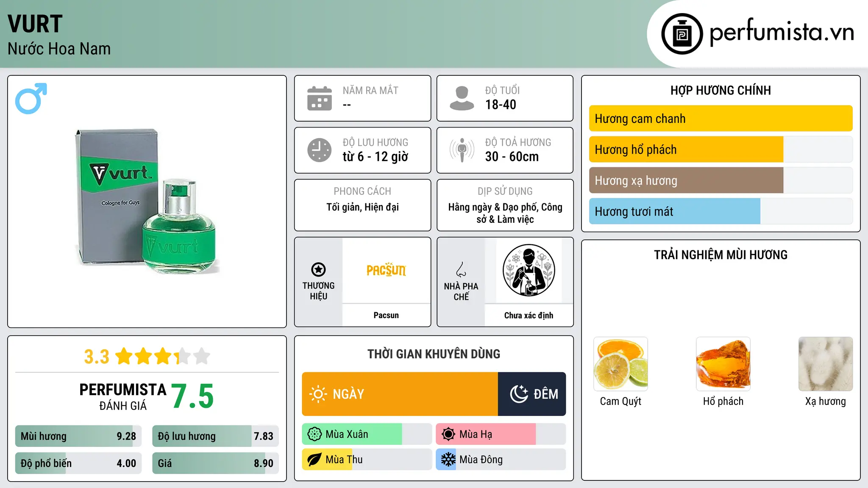The image size is (868, 488).
Task: Click the Hương cam chanh accord bar
Action: [721, 119]
